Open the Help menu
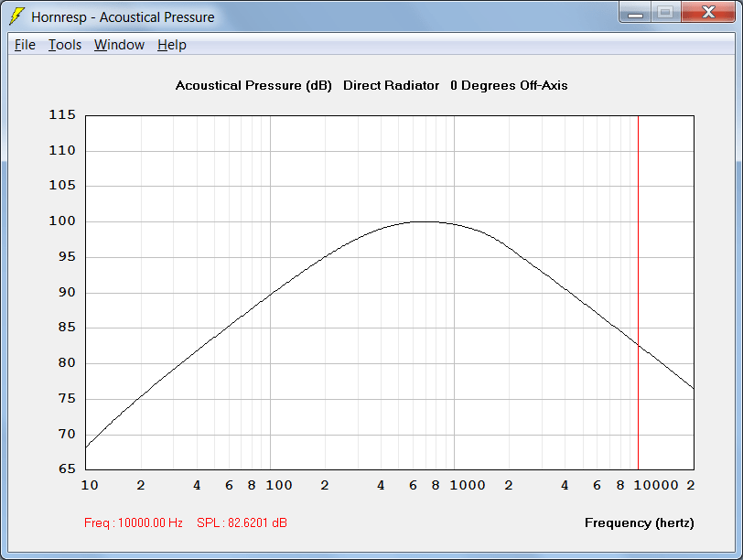This screenshot has height=560, width=743. pos(171,45)
